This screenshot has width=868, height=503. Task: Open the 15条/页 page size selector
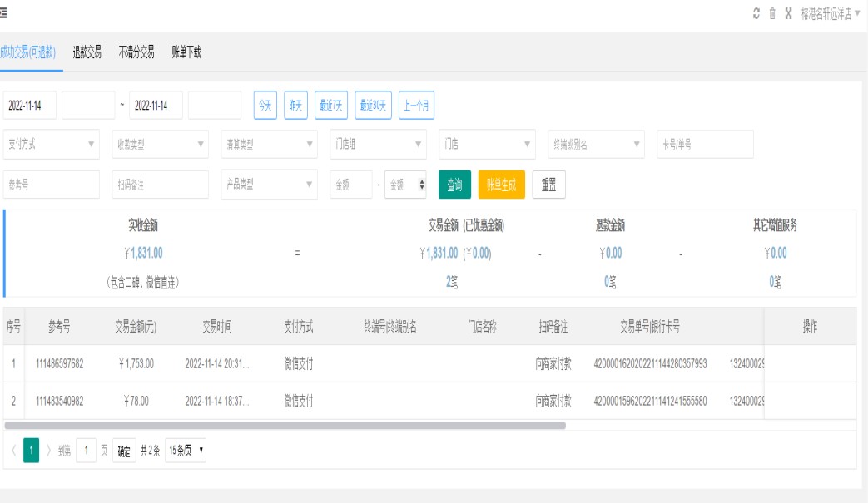coord(186,451)
